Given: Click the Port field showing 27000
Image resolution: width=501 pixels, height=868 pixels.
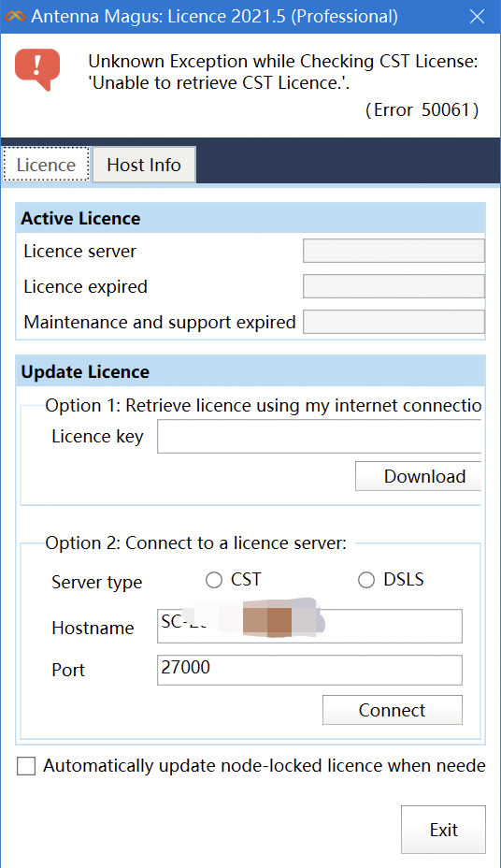Looking at the screenshot, I should (309, 670).
